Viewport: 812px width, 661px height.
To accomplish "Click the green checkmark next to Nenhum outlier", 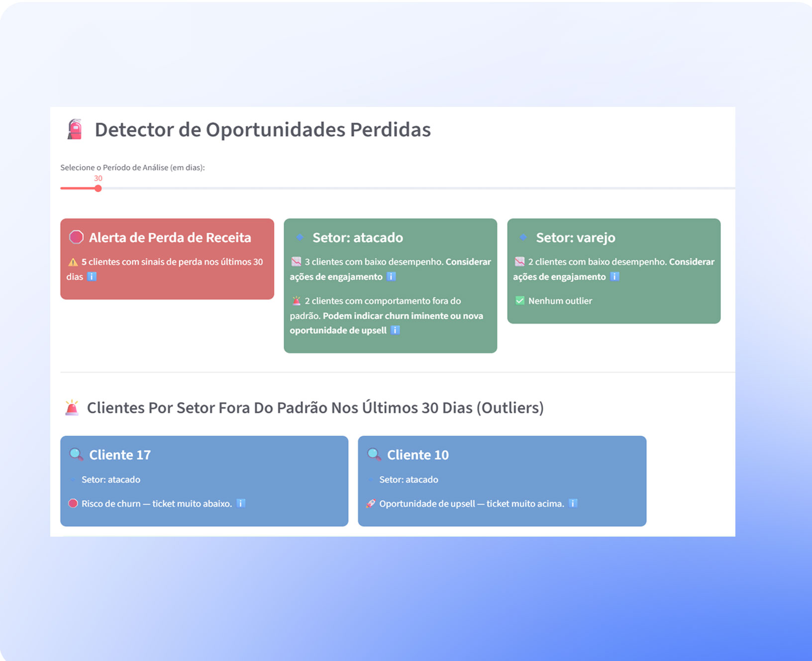I will [519, 301].
